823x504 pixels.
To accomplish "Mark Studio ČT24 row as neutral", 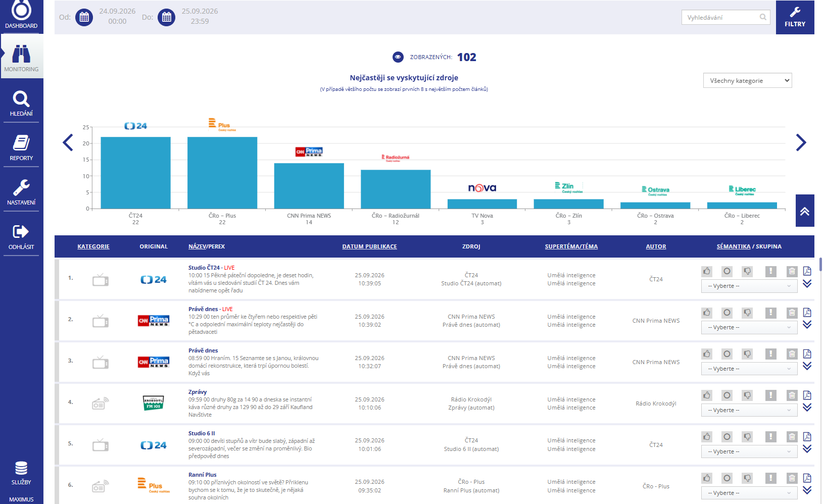I will click(x=727, y=271).
